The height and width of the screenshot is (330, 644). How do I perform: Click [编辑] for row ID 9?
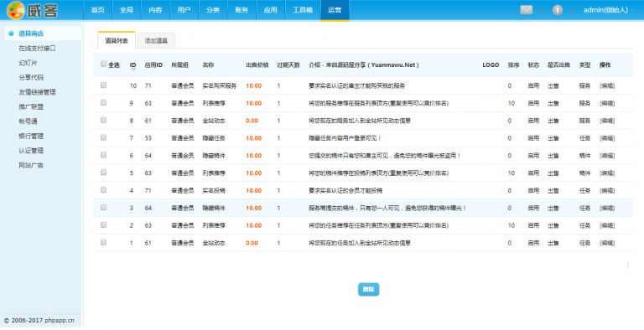(x=607, y=103)
